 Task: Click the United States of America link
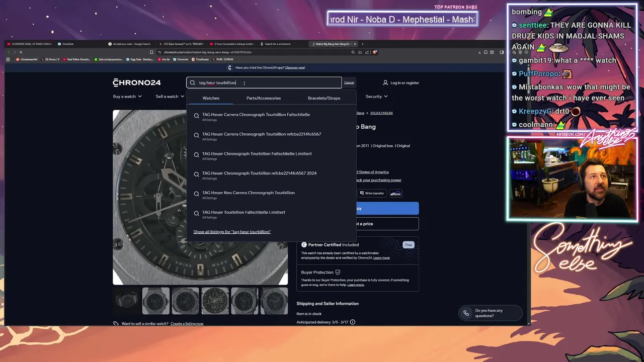coord(372,172)
